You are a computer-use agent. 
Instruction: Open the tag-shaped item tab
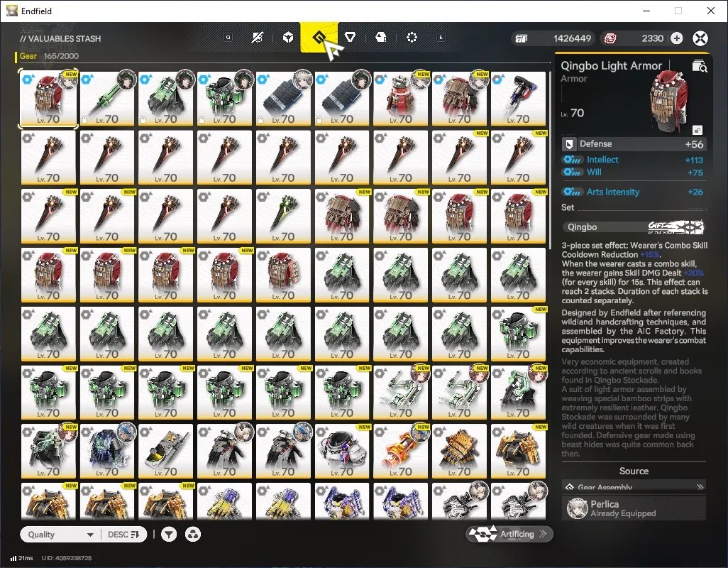[x=381, y=38]
